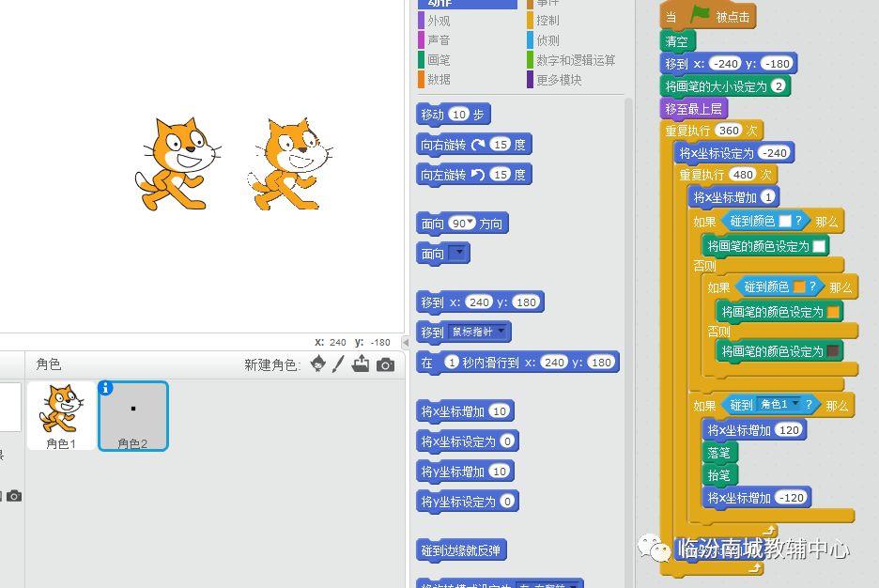This screenshot has width=879, height=588.
Task: Open 声音 blocks category
Action: coord(439,40)
